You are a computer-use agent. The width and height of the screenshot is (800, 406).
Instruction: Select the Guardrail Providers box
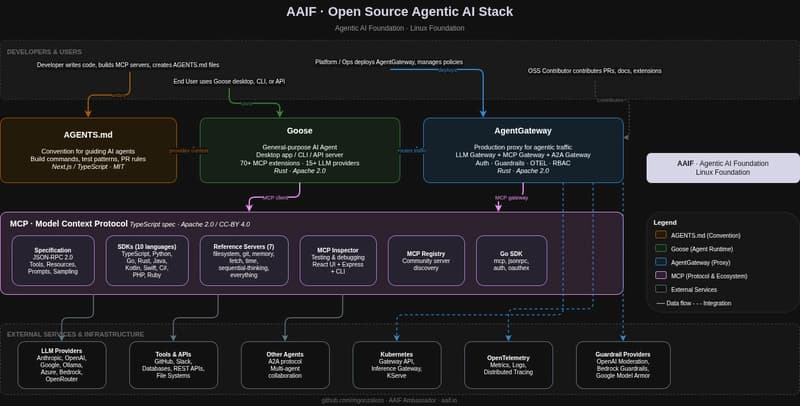tap(623, 365)
